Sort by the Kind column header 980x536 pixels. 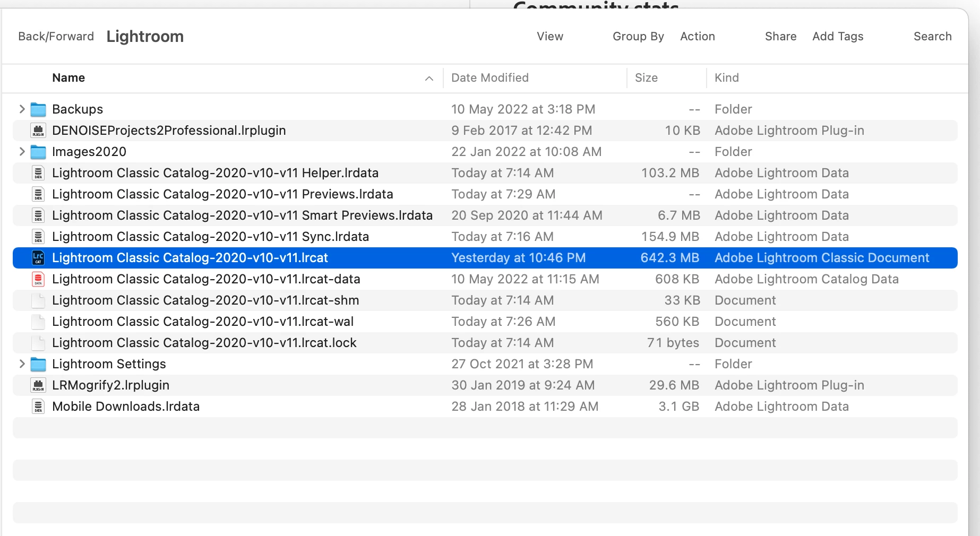[727, 78]
